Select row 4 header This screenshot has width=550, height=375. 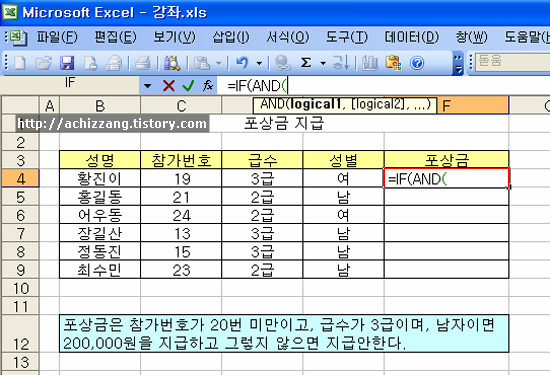[x=20, y=179]
